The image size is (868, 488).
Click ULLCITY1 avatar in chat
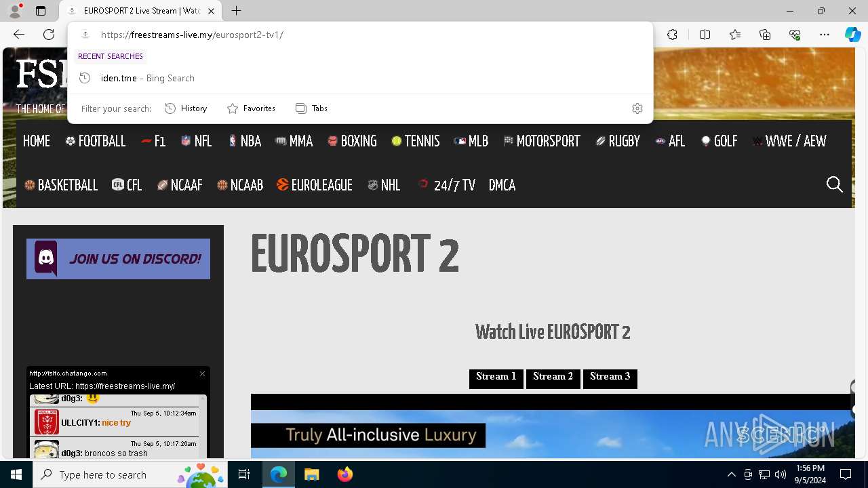[47, 422]
